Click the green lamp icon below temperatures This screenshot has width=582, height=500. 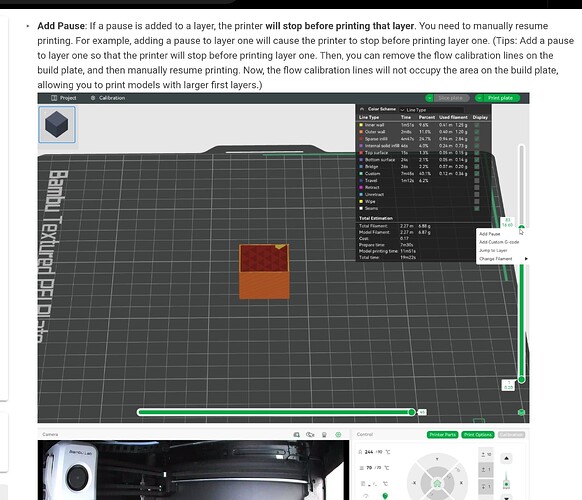[x=385, y=496]
